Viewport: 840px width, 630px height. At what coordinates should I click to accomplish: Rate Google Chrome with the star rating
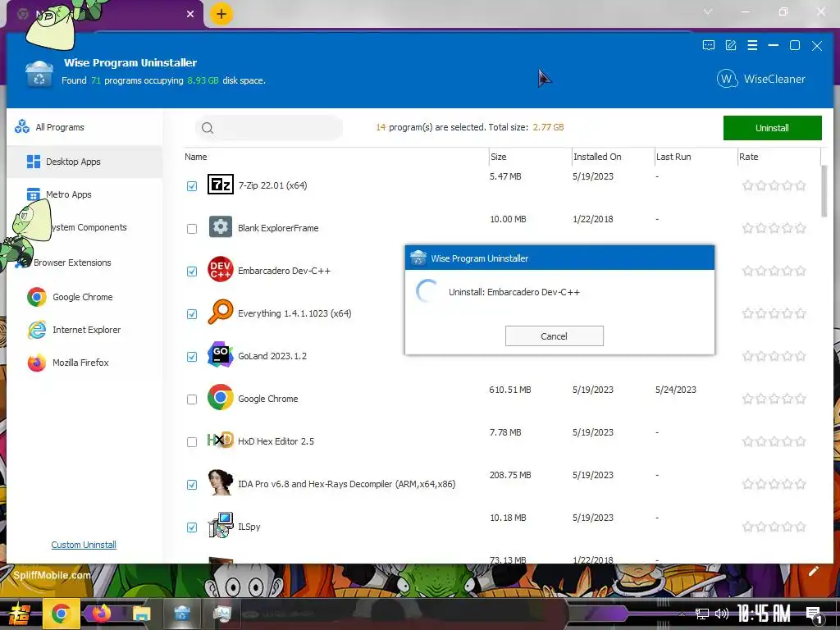coord(774,399)
